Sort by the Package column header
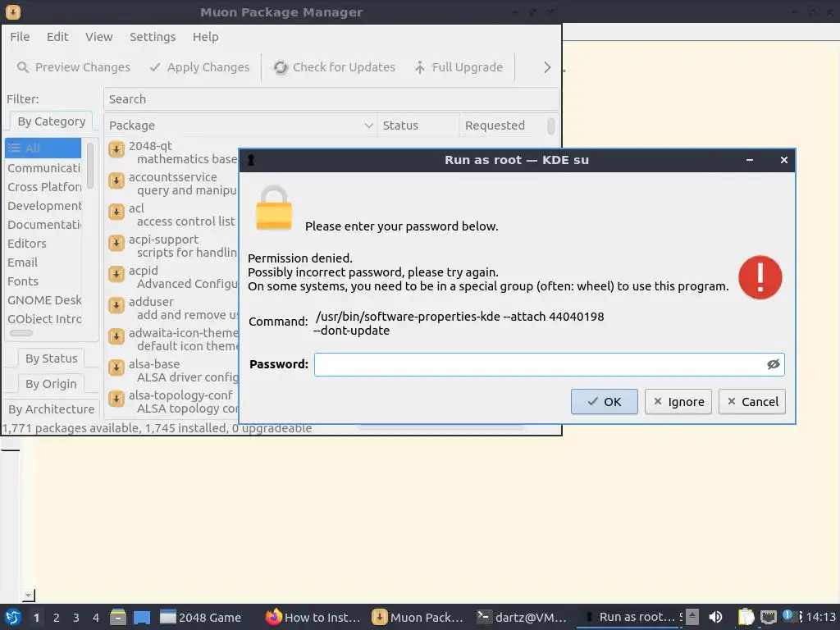840x630 pixels. pyautogui.click(x=240, y=126)
